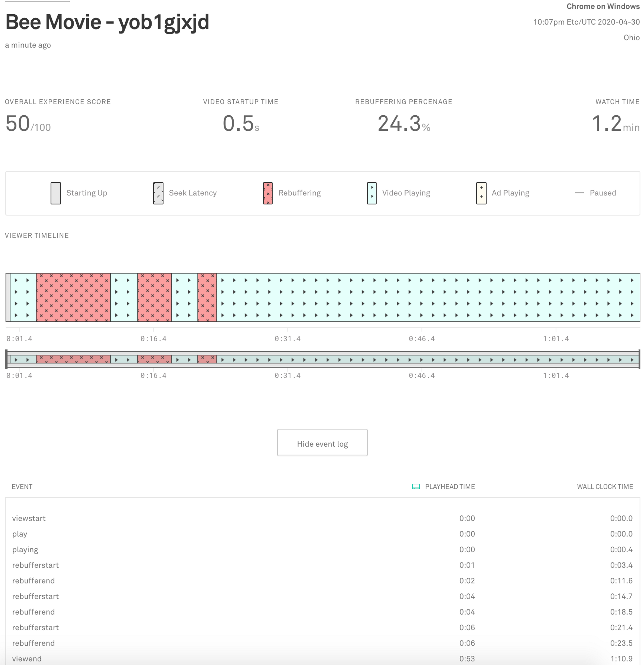
Task: Click the gray starting up segment in timeline
Action: pos(8,297)
